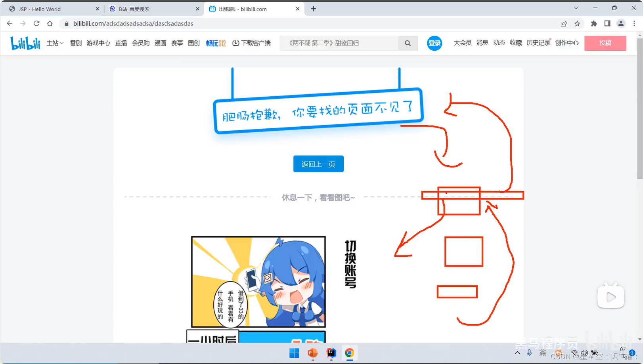Open 会员购 link
Image resolution: width=643 pixels, height=364 pixels.
[141, 43]
